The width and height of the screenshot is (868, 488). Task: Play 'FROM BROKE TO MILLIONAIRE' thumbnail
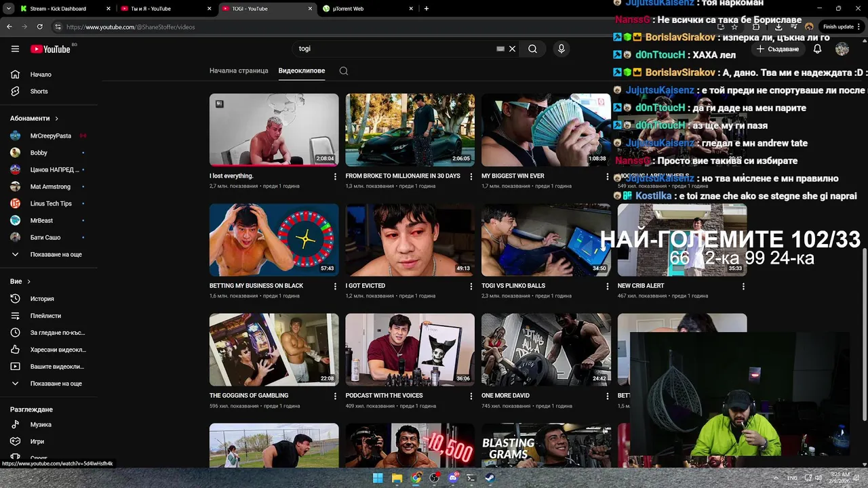click(x=410, y=129)
